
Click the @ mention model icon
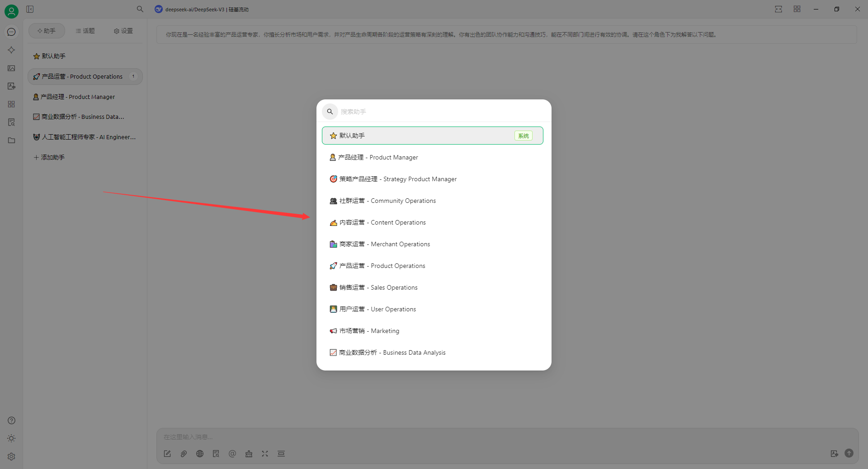point(232,454)
